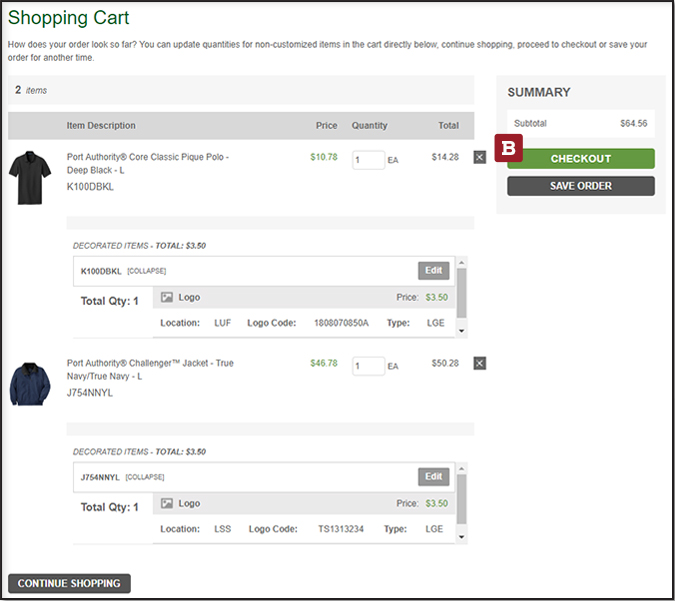Click the jacket quantity input field
Image resolution: width=675 pixels, height=601 pixels.
(368, 365)
